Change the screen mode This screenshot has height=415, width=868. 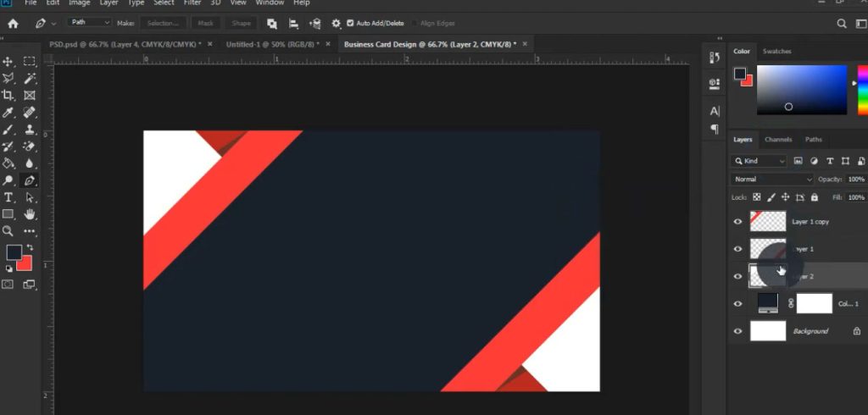(30, 285)
